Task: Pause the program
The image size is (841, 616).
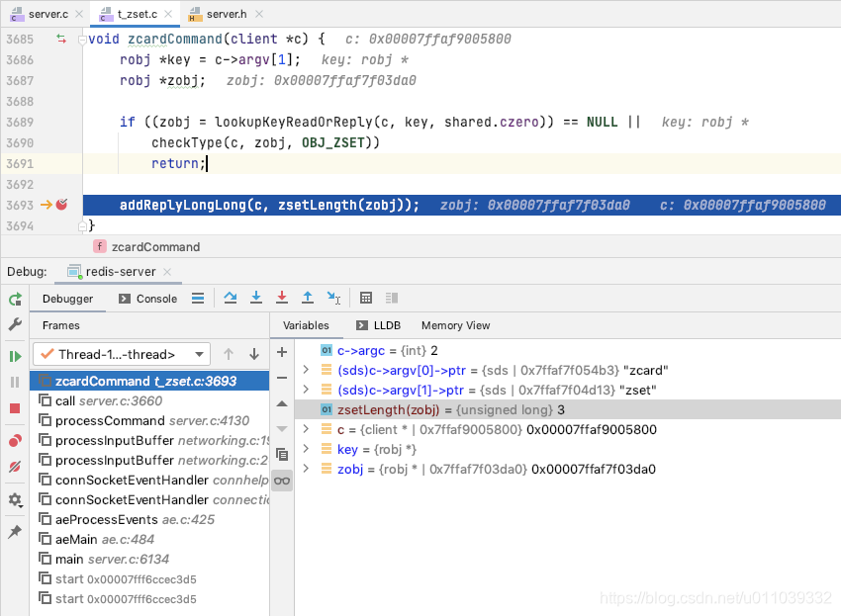Action: [15, 382]
